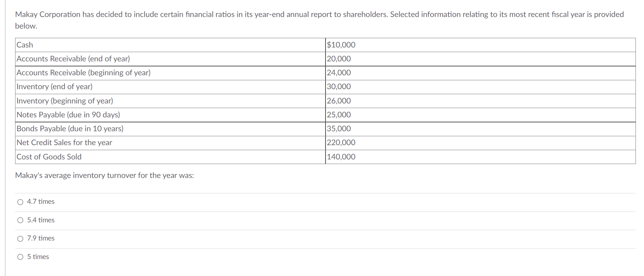Select the 4.7 times radio button
Viewport: 644px width, 276px height.
point(20,201)
